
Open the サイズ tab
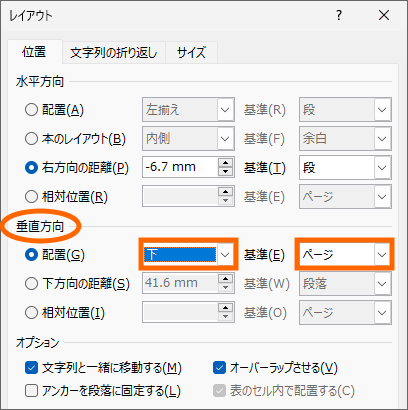point(191,53)
